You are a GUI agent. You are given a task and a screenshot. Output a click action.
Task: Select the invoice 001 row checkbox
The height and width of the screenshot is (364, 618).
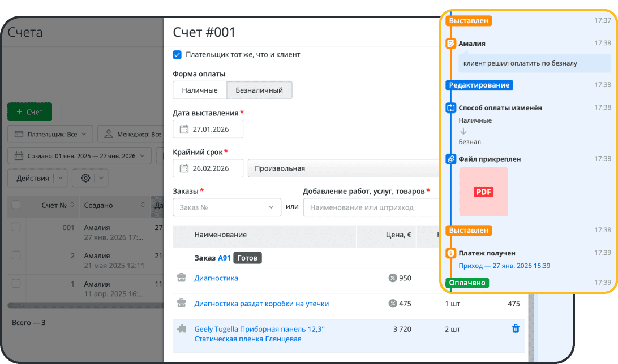16,227
